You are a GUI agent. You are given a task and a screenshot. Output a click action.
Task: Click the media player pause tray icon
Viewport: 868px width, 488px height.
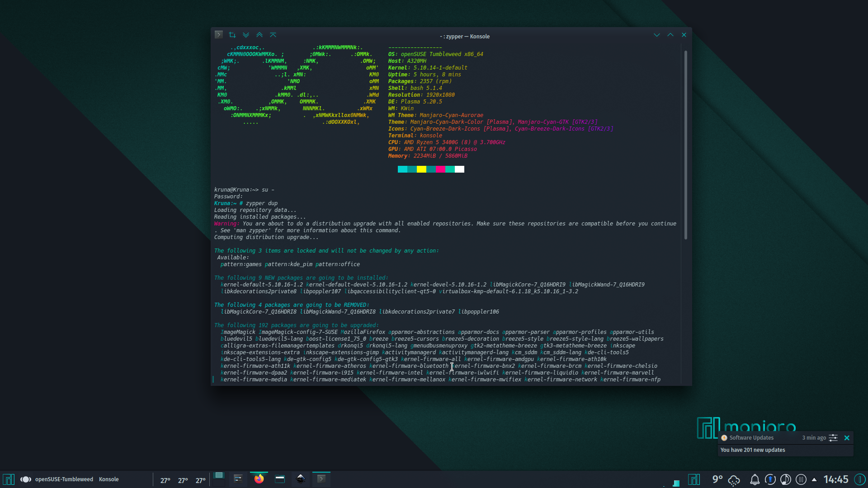[801, 479]
